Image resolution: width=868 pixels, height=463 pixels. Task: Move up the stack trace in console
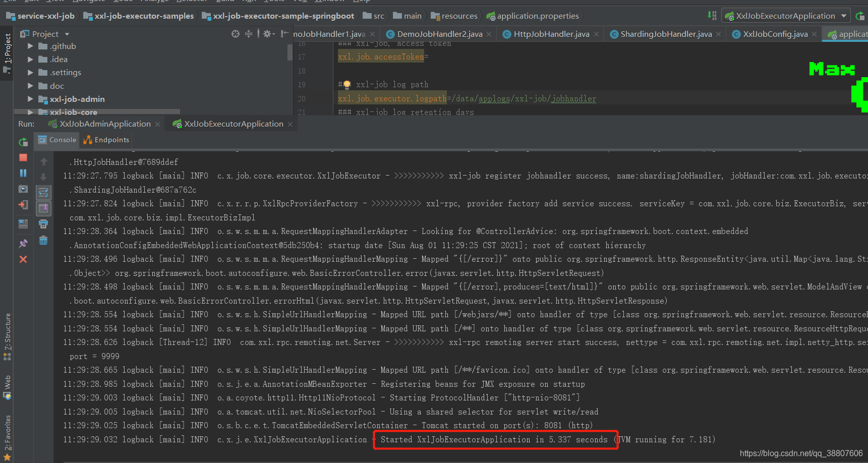point(44,161)
